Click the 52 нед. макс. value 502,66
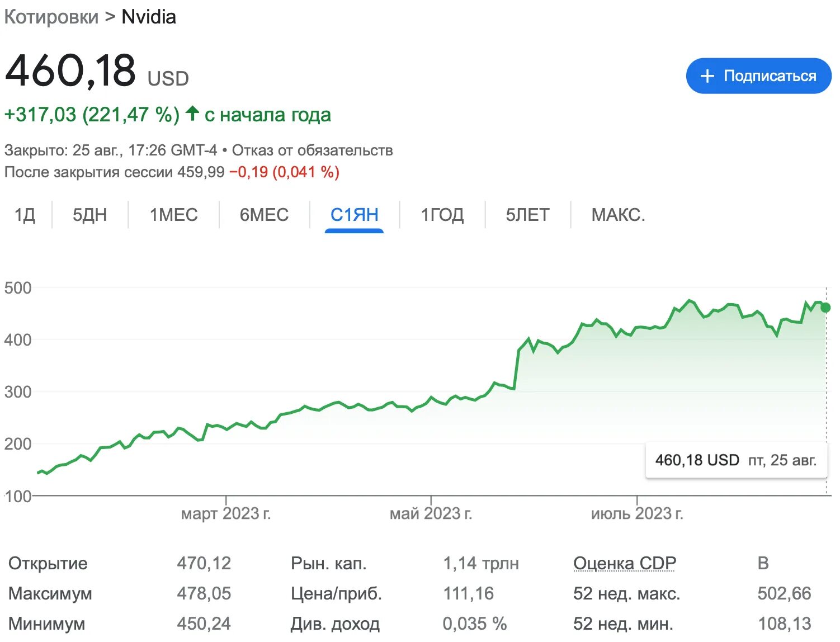840x642 pixels. click(785, 593)
